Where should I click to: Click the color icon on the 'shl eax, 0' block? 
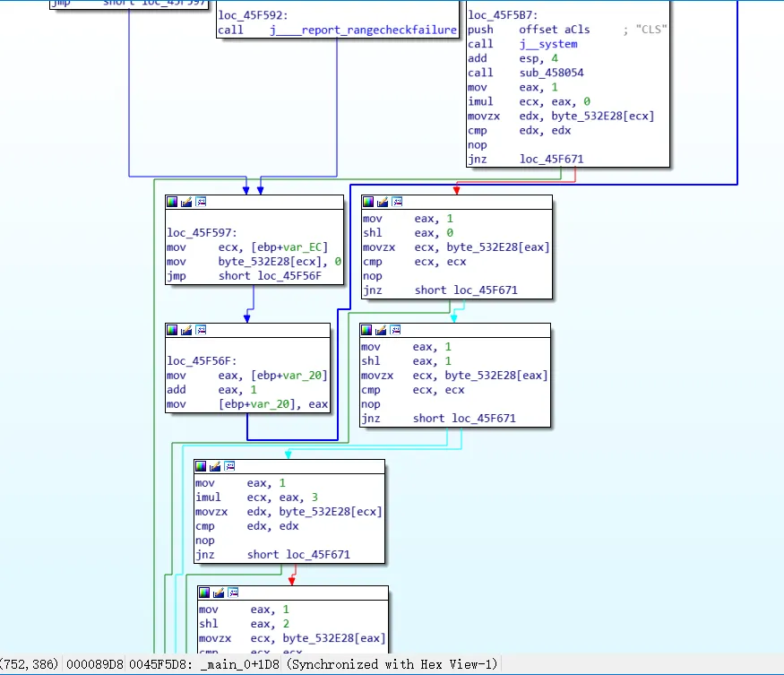[x=368, y=202]
